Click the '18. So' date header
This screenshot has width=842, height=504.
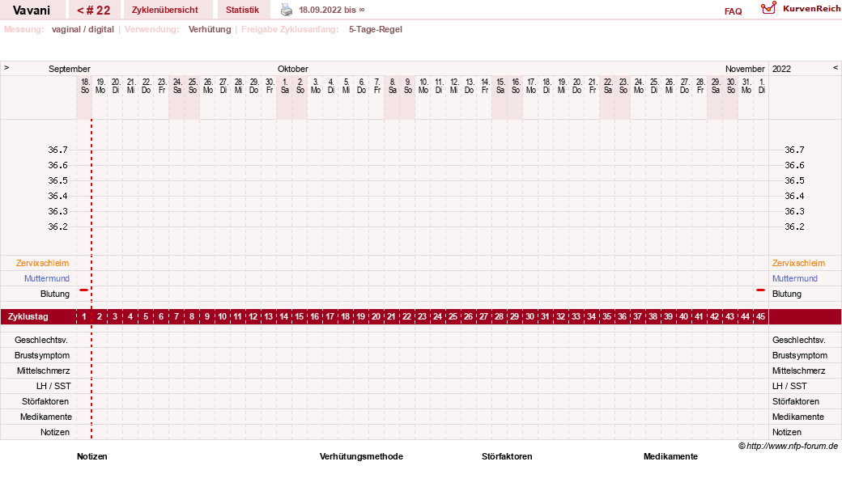coord(85,86)
